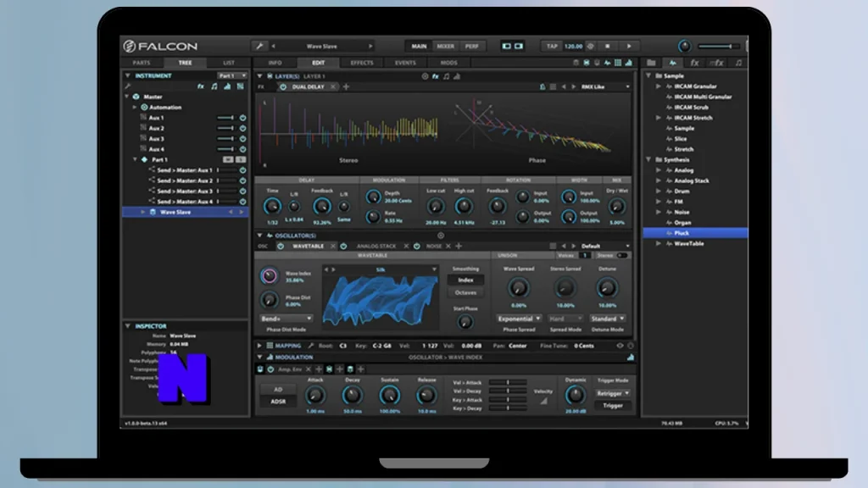Toggle Noise oscillator power button

pyautogui.click(x=417, y=247)
